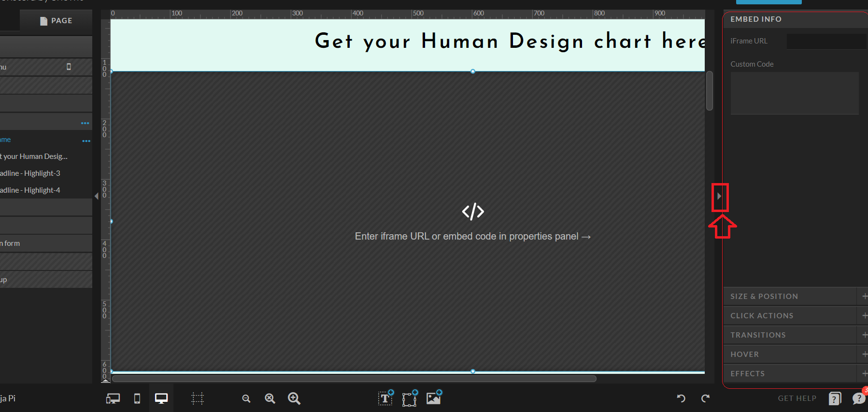Click the embed code icon on canvas
The width and height of the screenshot is (868, 412).
pos(473,212)
